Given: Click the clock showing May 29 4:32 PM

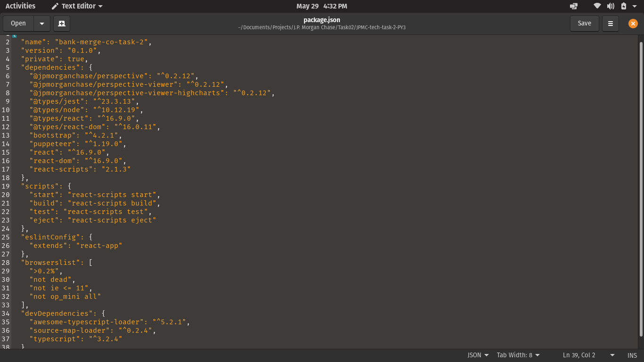Looking at the screenshot, I should (x=322, y=6).
